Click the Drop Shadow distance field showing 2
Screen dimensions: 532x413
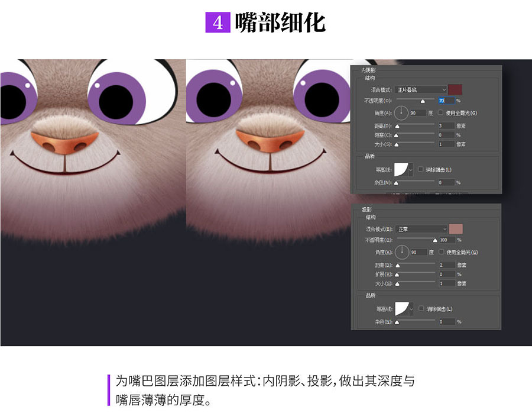447,265
